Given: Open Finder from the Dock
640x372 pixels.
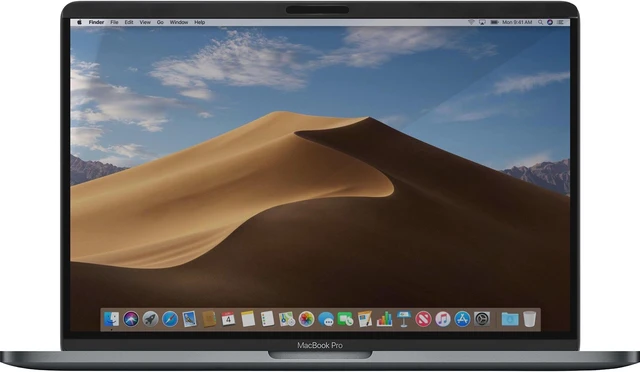Looking at the screenshot, I should pyautogui.click(x=111, y=319).
